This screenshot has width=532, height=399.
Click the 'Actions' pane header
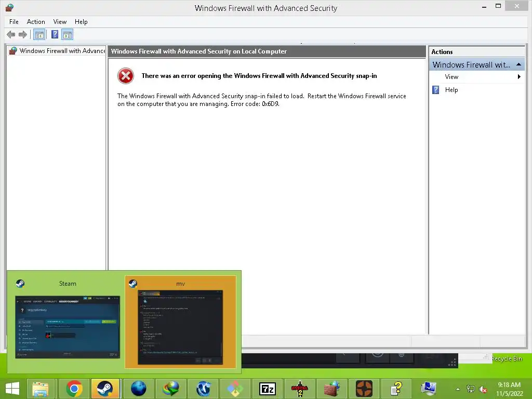pyautogui.click(x=477, y=51)
